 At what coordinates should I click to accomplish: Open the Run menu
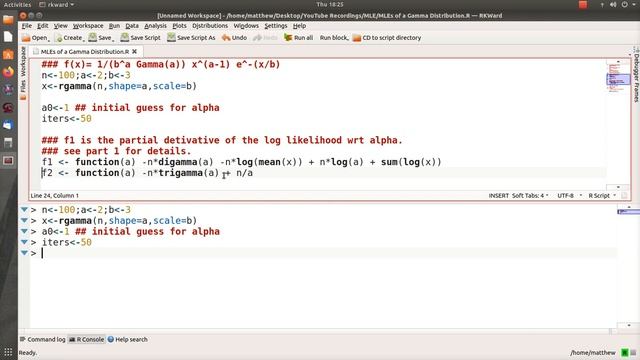(114, 26)
